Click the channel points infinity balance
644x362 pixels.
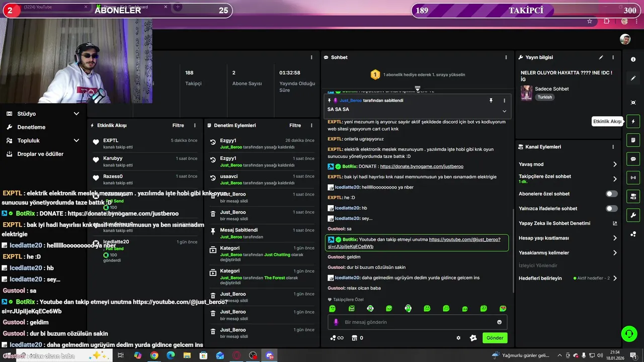coord(337,338)
